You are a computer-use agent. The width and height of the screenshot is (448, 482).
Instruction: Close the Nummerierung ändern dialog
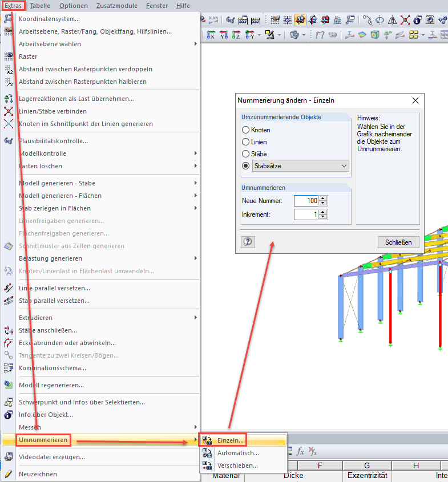pos(415,100)
